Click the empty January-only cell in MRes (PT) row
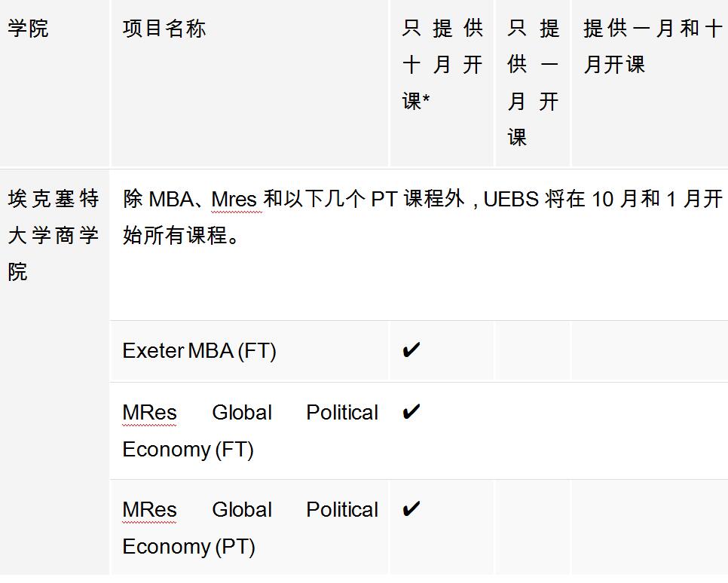 click(x=533, y=527)
